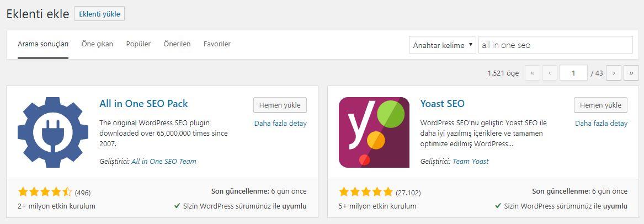
Task: Select the Önerilen tab
Action: click(x=177, y=44)
